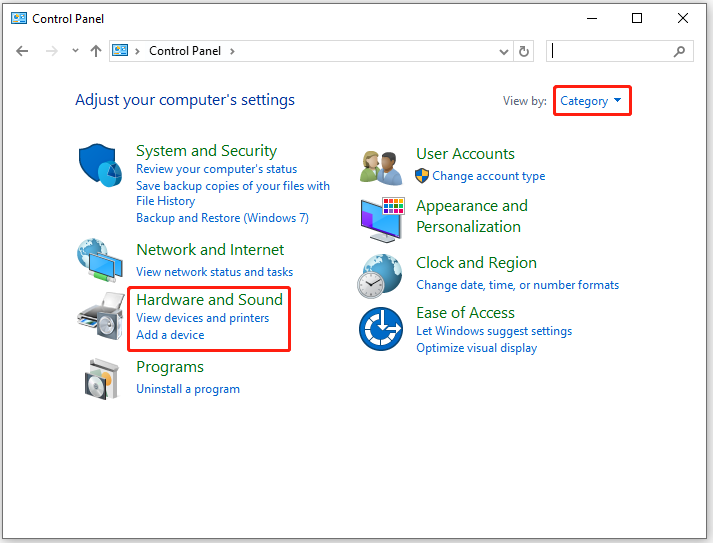Open the View by Category dropdown
Viewport: 713px width, 543px height.
click(x=590, y=101)
